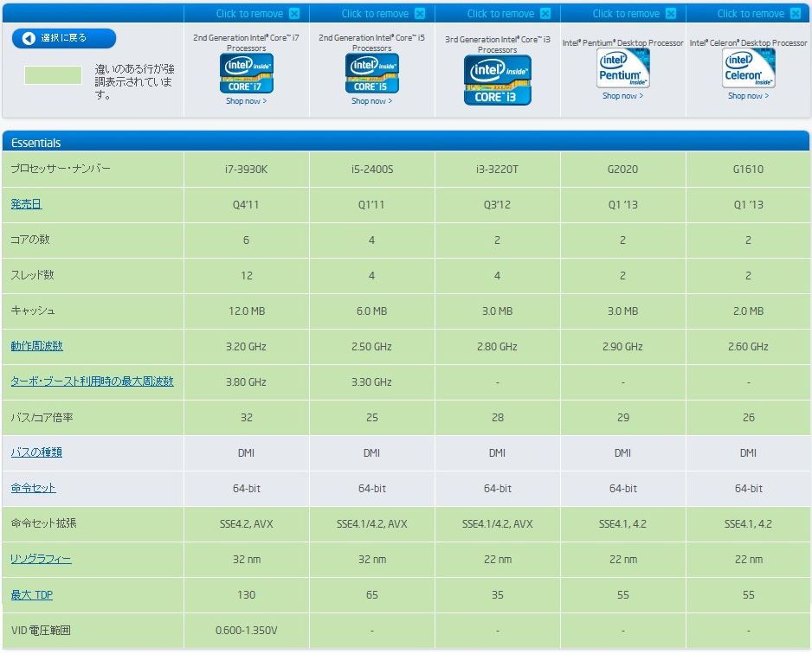Image resolution: width=812 pixels, height=654 pixels.
Task: Click the Q3'12 release date cell
Action: pyautogui.click(x=497, y=205)
